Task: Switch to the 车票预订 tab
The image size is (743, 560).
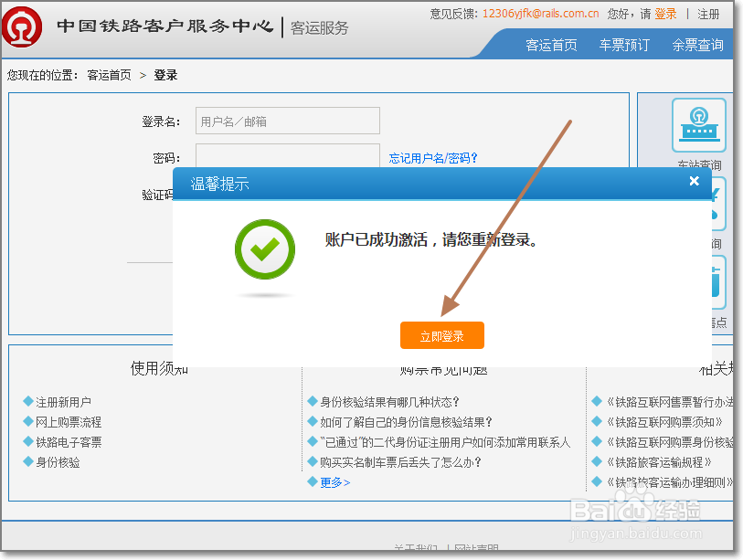Action: (624, 44)
